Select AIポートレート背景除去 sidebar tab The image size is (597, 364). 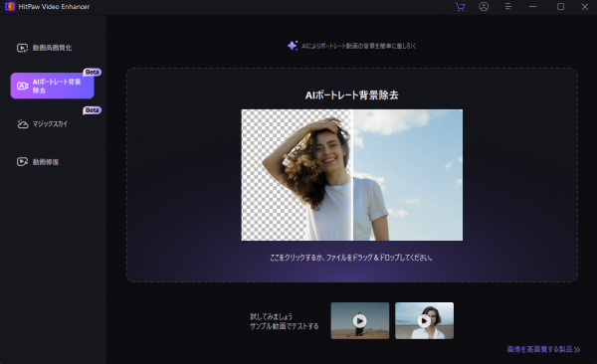point(52,86)
